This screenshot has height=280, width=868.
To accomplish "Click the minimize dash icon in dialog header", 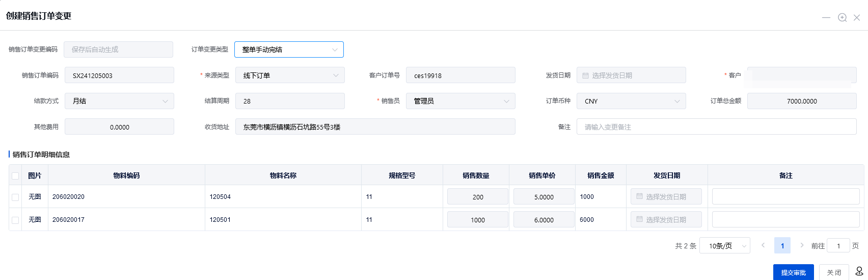I will (826, 17).
